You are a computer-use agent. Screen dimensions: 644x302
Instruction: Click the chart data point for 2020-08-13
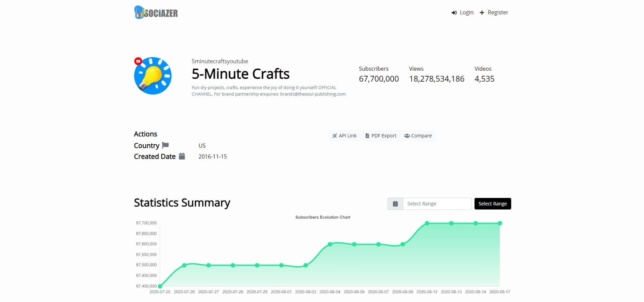pos(451,223)
